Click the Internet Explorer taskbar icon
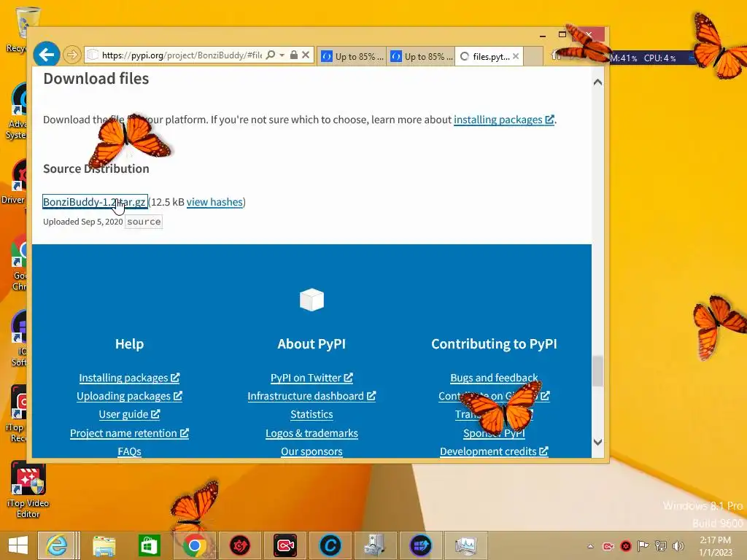This screenshot has height=560, width=747. pos(57,545)
